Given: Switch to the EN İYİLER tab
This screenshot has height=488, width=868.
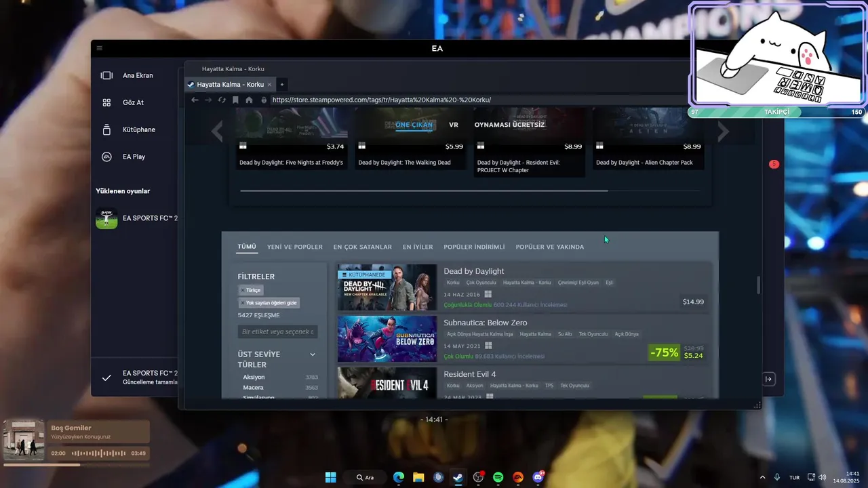Looking at the screenshot, I should 418,247.
